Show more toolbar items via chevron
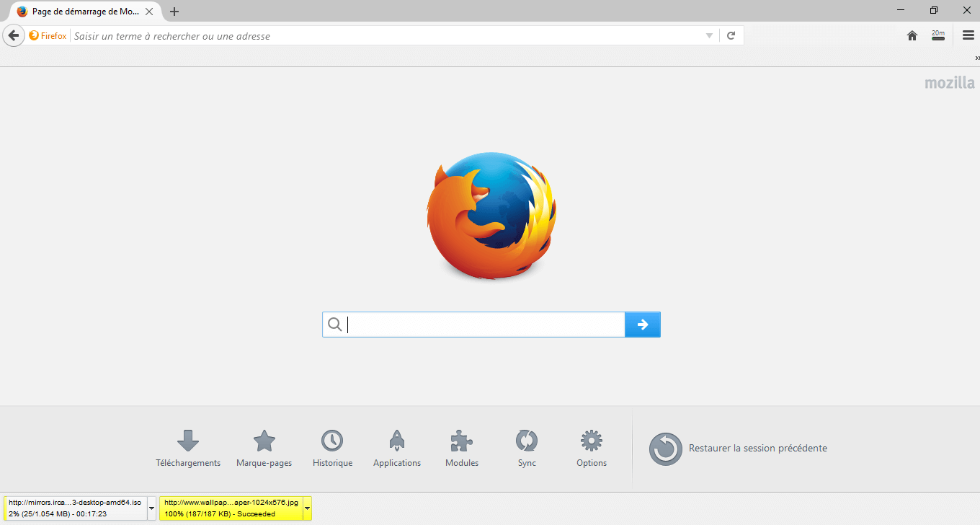980x525 pixels. tap(977, 58)
